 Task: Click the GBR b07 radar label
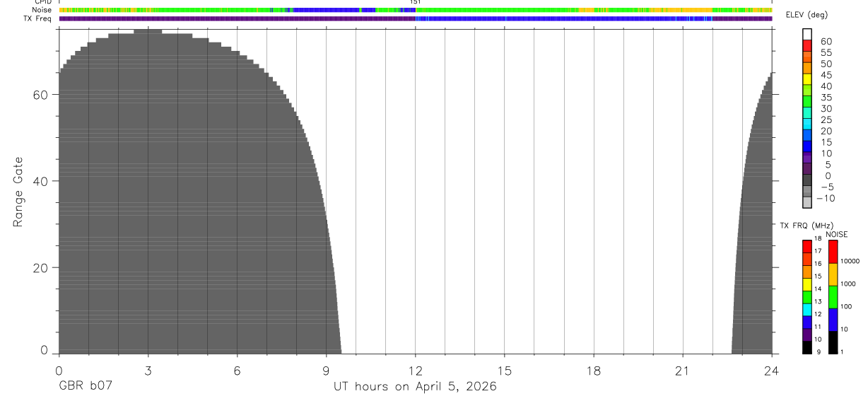pos(85,387)
